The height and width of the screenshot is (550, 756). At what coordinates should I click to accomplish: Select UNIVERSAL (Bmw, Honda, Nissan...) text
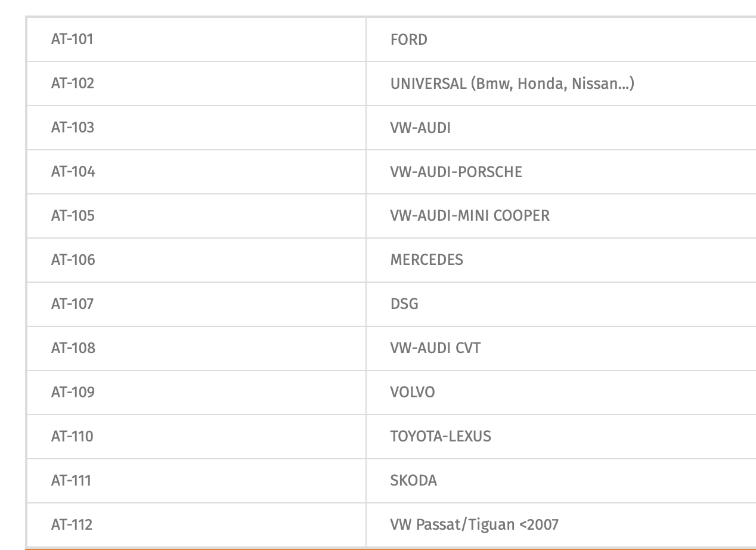(x=512, y=84)
